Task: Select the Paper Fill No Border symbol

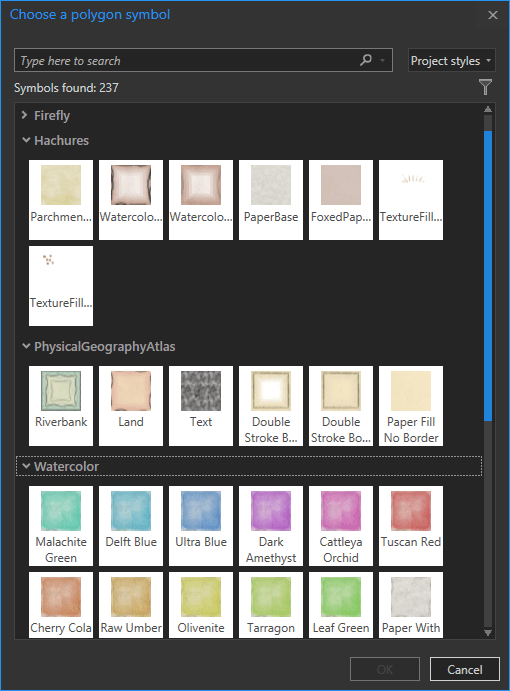Action: point(411,406)
